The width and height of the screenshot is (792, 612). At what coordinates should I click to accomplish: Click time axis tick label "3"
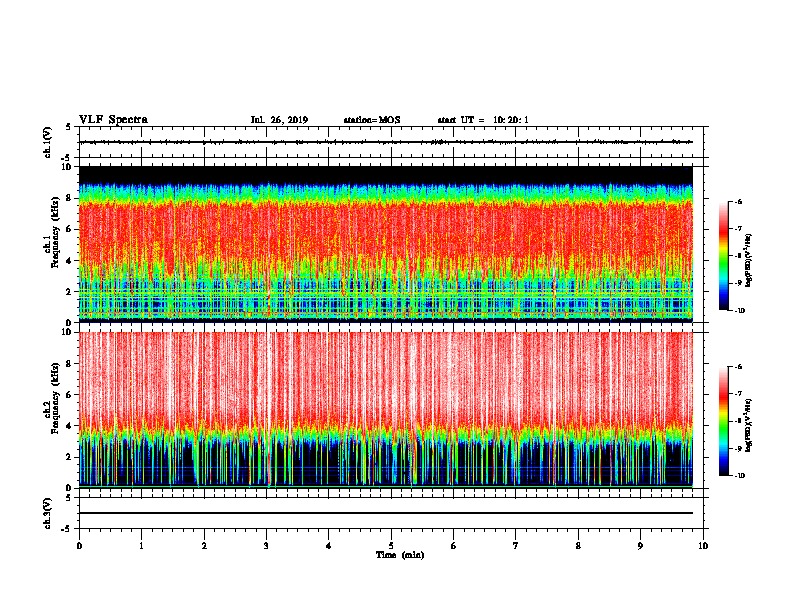click(266, 546)
